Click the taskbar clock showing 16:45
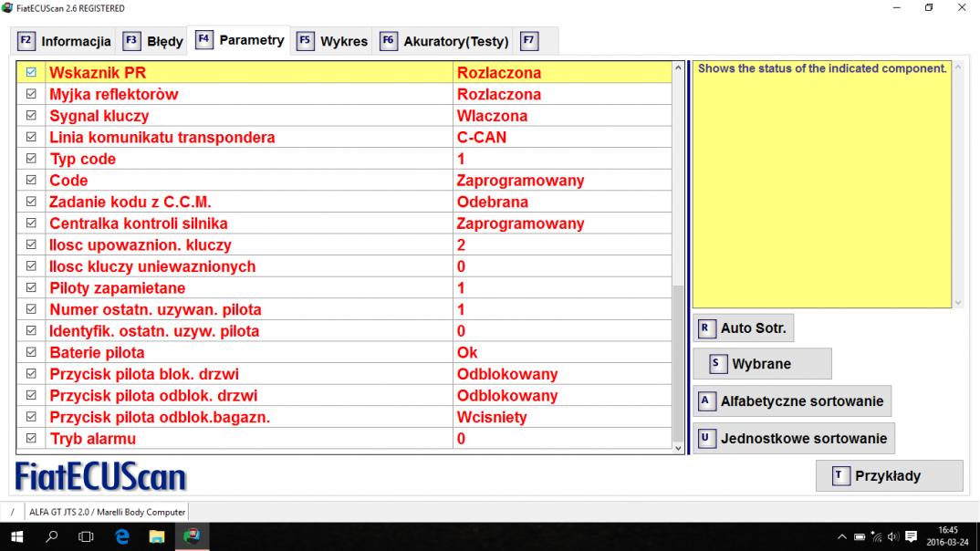The height and width of the screenshot is (551, 980). (x=947, y=536)
